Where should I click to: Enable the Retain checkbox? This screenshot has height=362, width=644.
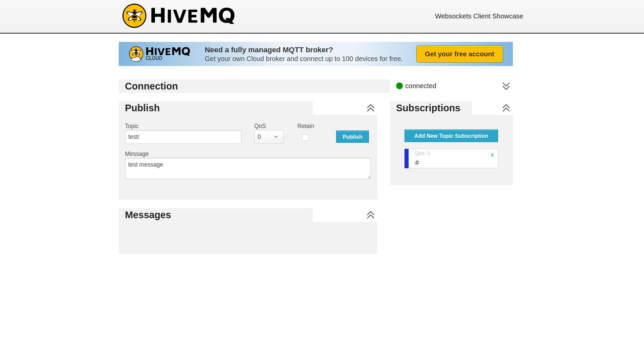point(305,137)
